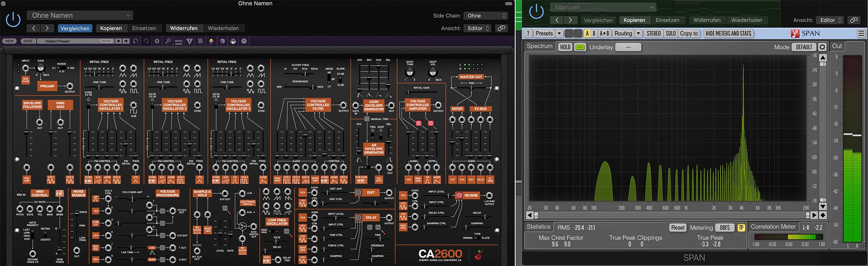Click the keyboard icon in CA2600 toolbar
This screenshot has height=266, width=868.
233,41
